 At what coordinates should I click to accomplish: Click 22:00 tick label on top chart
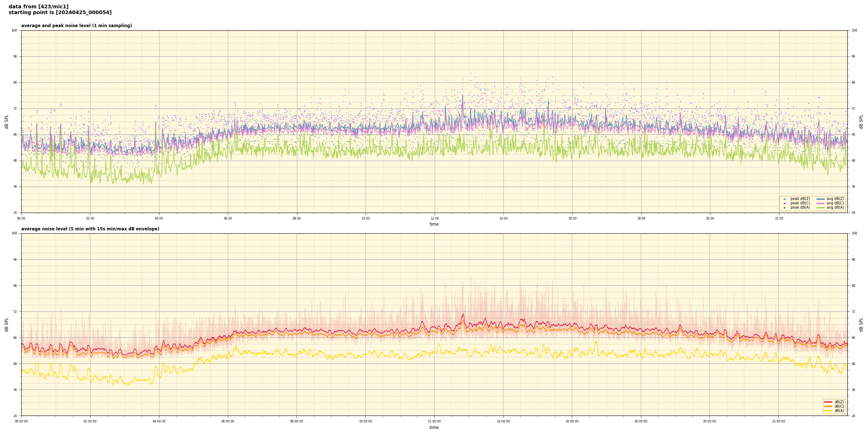779,218
